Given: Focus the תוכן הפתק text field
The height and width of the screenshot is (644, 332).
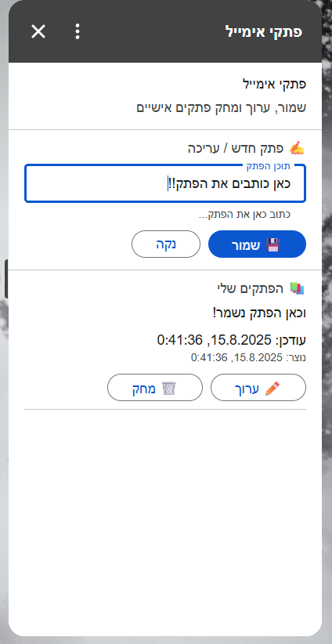Looking at the screenshot, I should point(165,183).
